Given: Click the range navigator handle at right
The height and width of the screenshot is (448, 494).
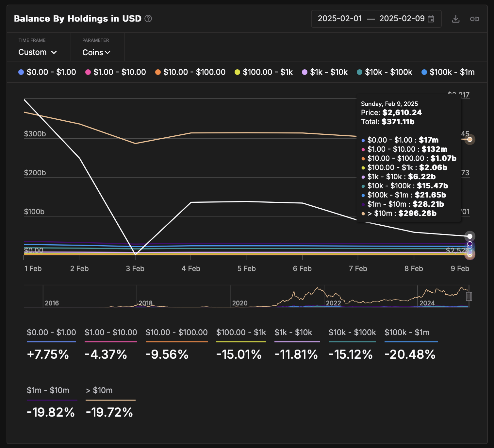Looking at the screenshot, I should [469, 296].
